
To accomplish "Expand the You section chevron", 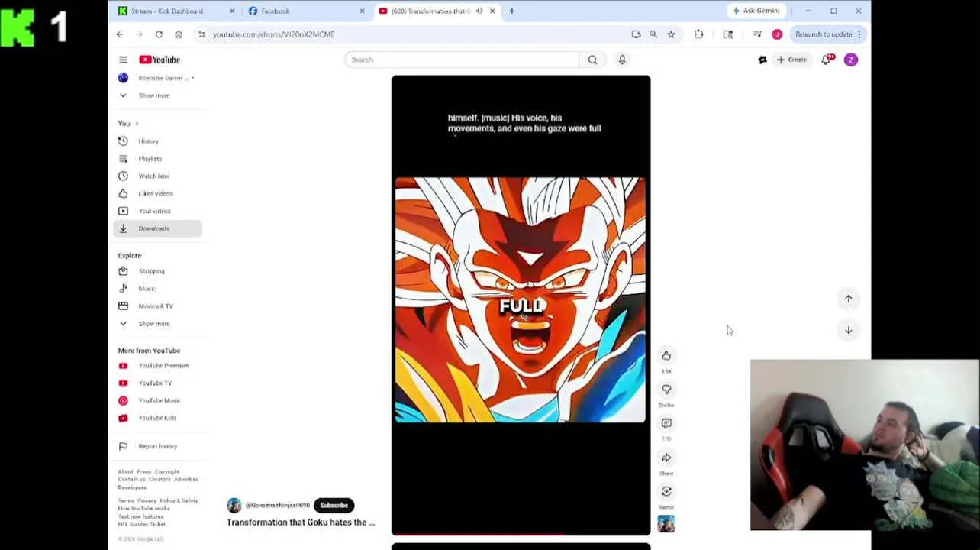I will pyautogui.click(x=137, y=124).
